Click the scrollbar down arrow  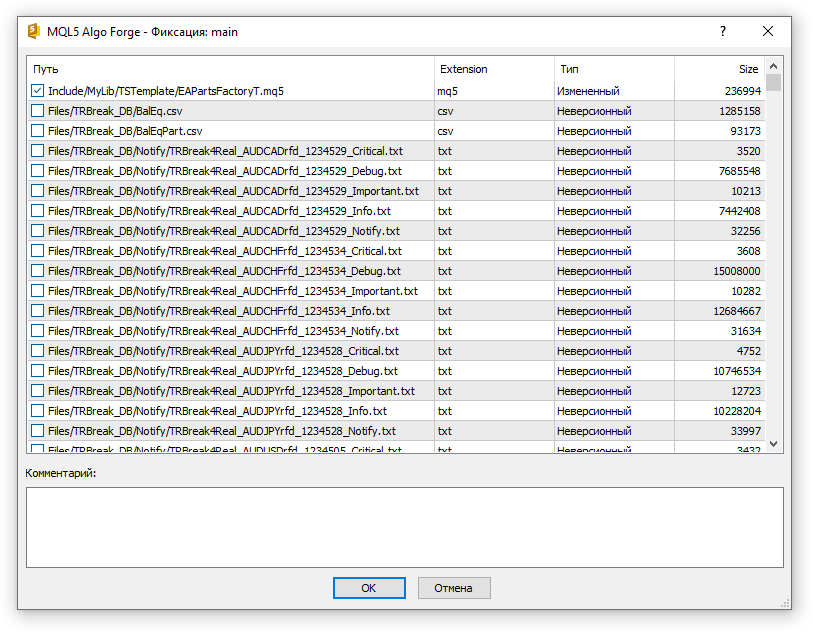(774, 444)
